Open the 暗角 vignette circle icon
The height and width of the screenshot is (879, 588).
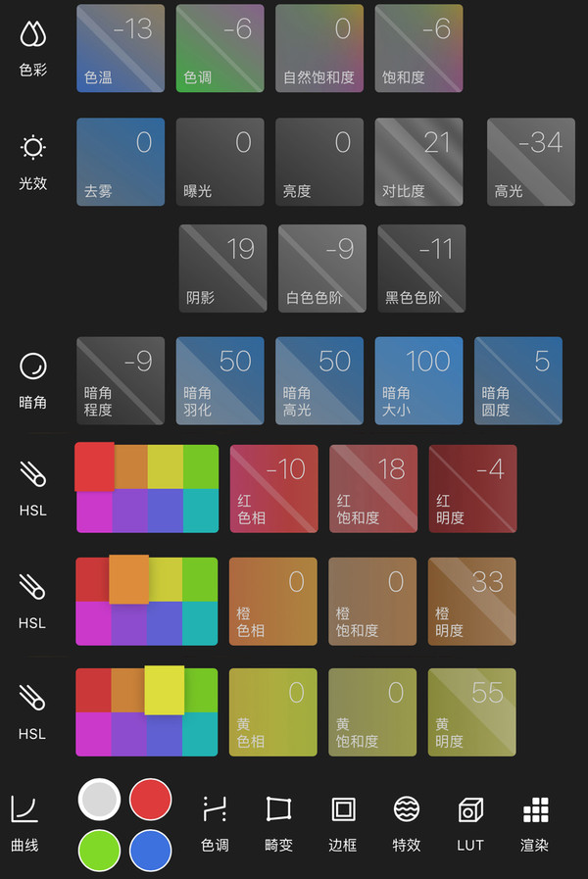click(x=32, y=366)
